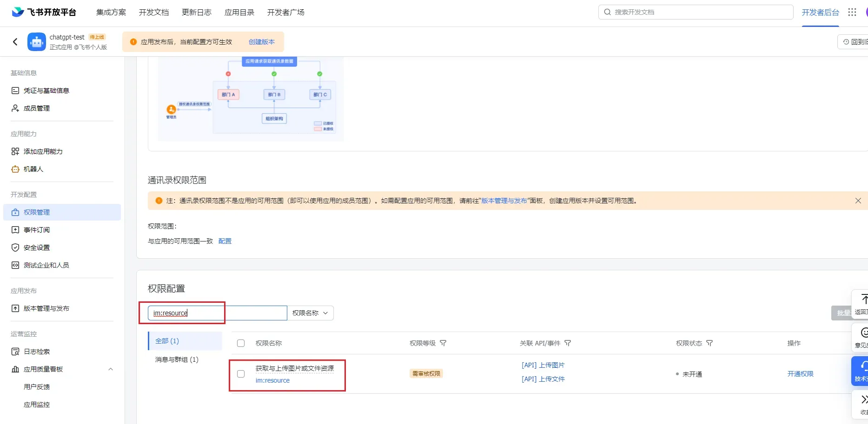Click the im:resource permission code link
Viewport: 868px width, 424px height.
272,380
